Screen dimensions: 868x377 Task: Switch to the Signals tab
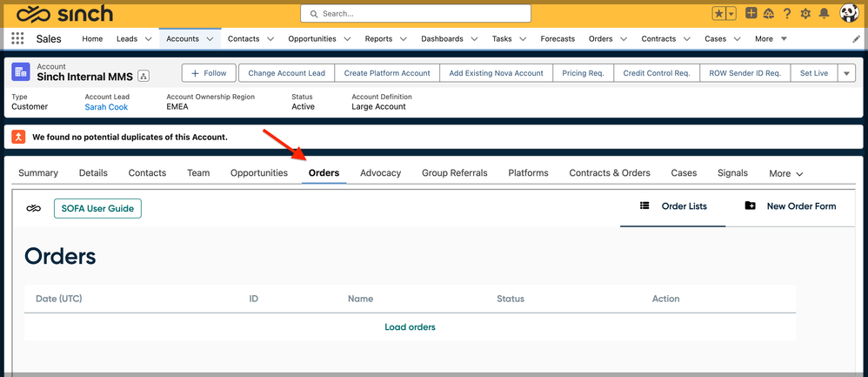point(732,173)
